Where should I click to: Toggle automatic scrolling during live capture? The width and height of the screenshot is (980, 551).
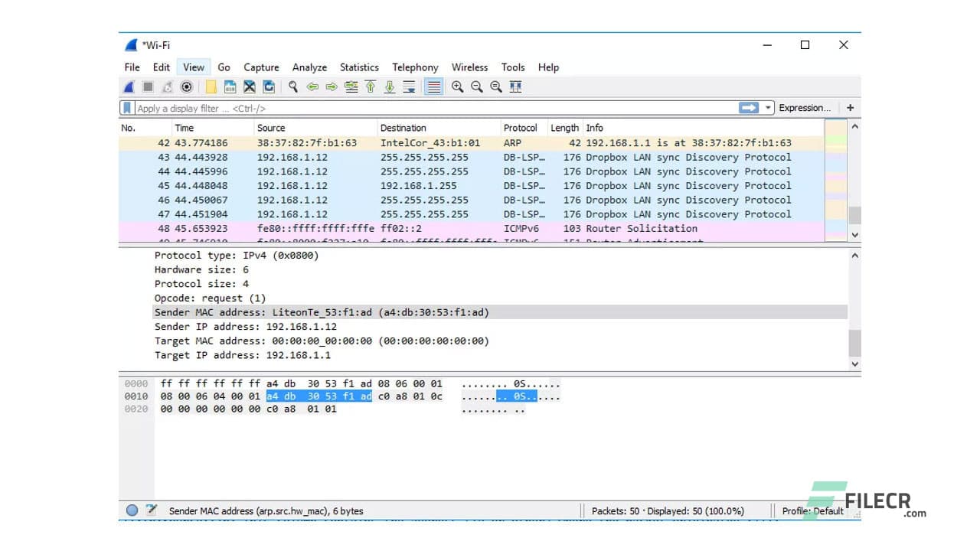410,86
